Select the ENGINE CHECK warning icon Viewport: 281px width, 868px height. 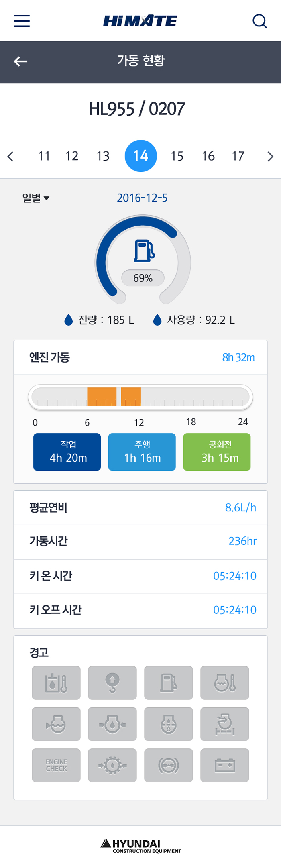tap(56, 765)
